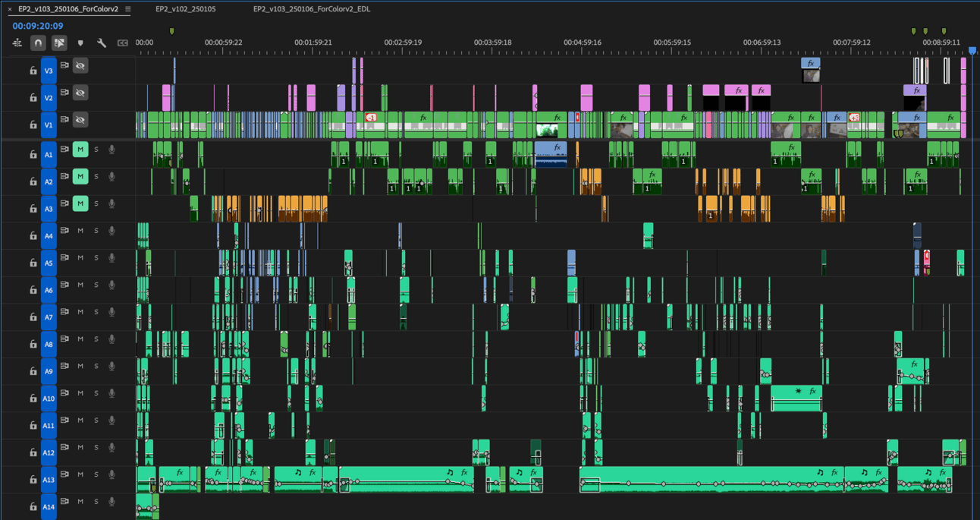Viewport: 980px width, 520px height.
Task: Click the first green marker on ruler
Action: pyautogui.click(x=172, y=31)
